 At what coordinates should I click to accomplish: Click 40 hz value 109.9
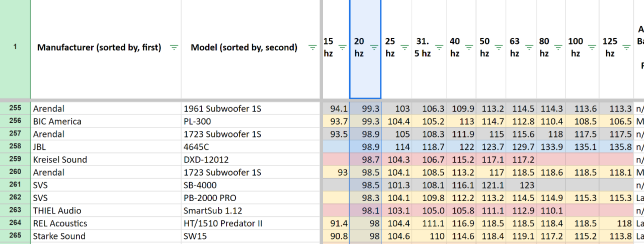[461, 108]
